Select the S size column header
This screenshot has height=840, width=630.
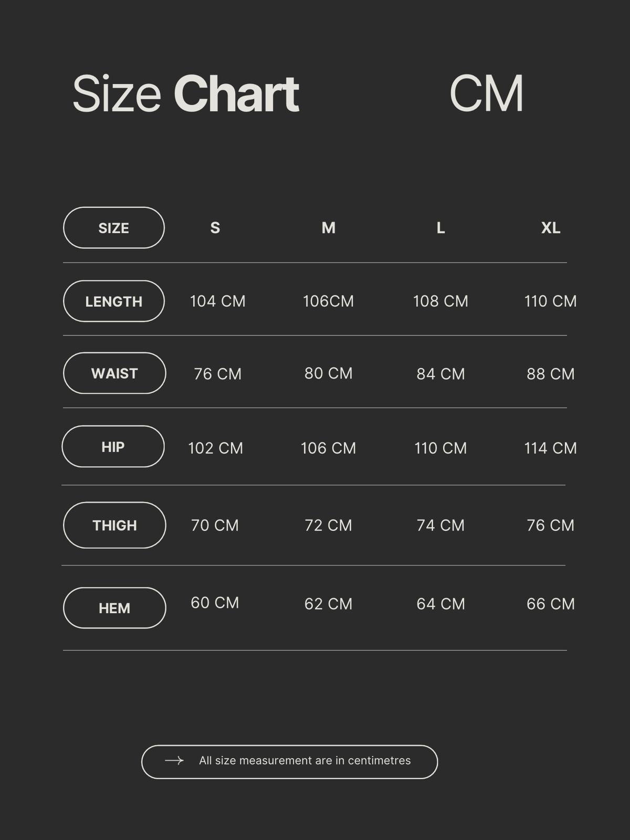[215, 228]
